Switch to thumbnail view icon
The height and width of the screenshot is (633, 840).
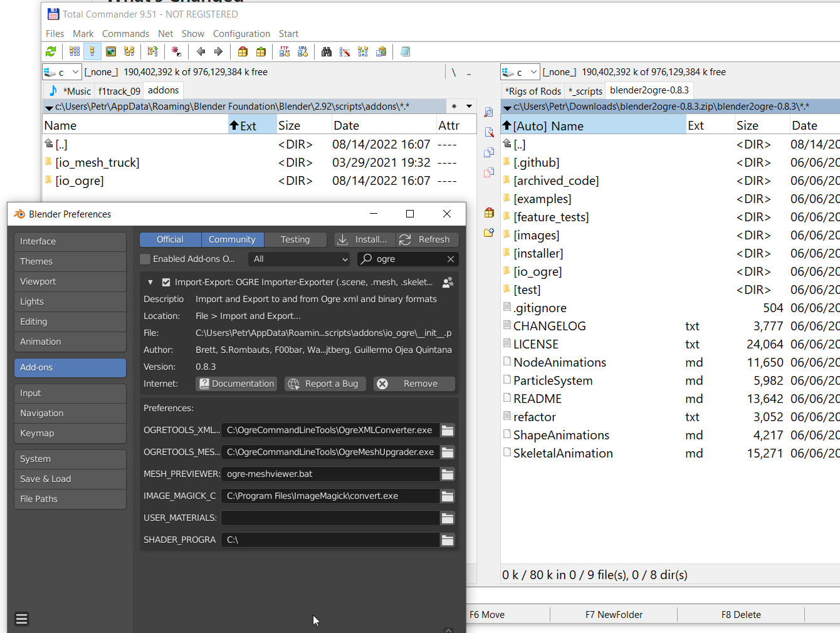pos(111,51)
